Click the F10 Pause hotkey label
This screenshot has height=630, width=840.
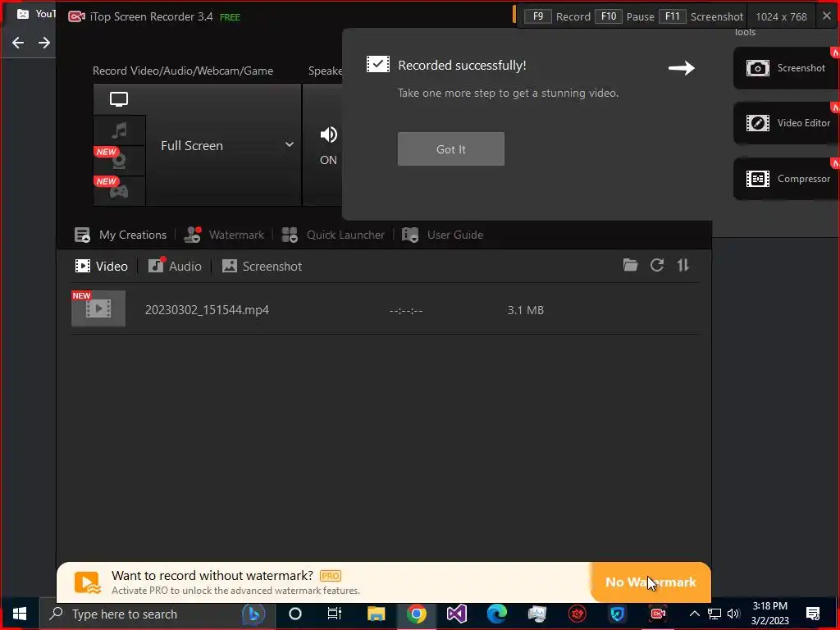[x=624, y=16]
